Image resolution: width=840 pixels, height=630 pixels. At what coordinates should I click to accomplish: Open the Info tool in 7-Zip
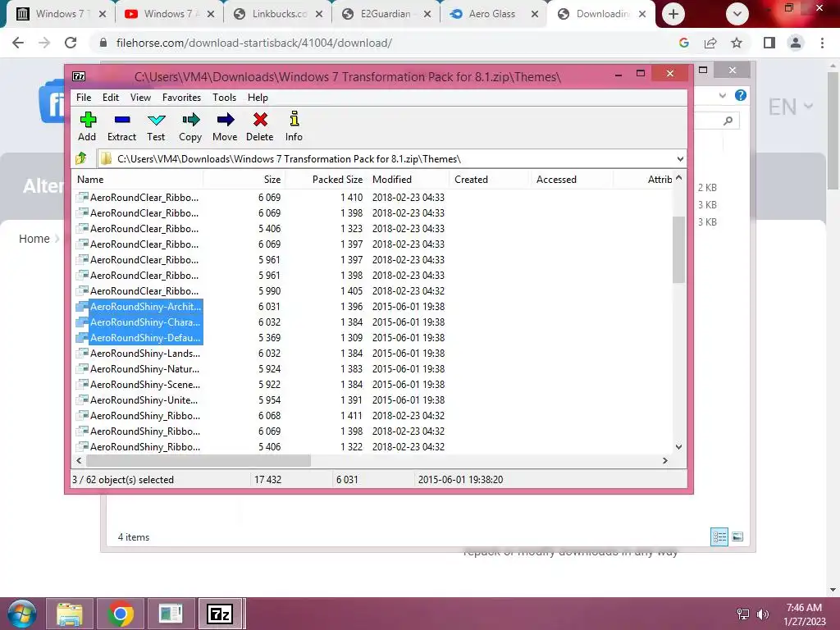pos(294,126)
